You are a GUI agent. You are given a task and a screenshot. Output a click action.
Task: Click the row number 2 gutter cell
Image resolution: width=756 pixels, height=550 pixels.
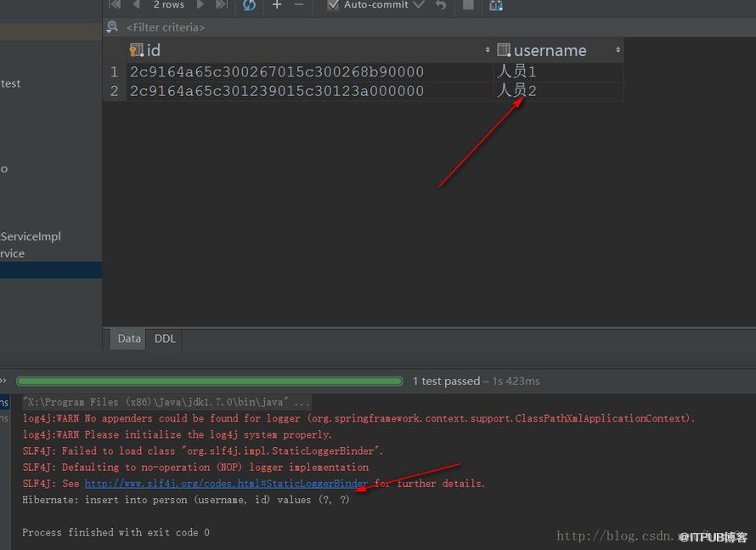click(x=115, y=91)
